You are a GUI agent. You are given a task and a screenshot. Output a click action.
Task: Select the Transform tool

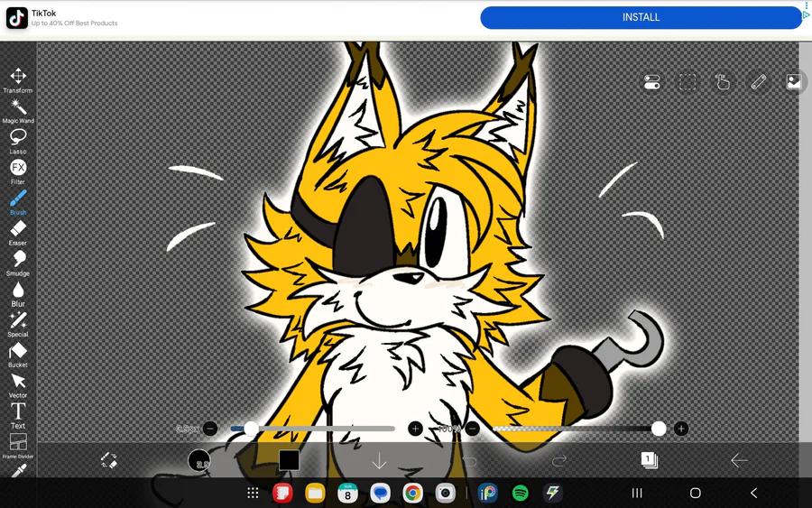click(18, 79)
